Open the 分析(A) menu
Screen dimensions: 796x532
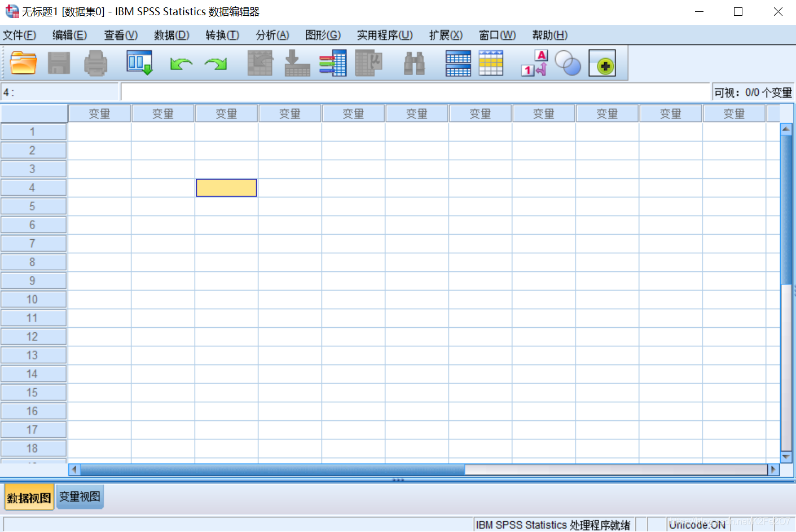272,35
